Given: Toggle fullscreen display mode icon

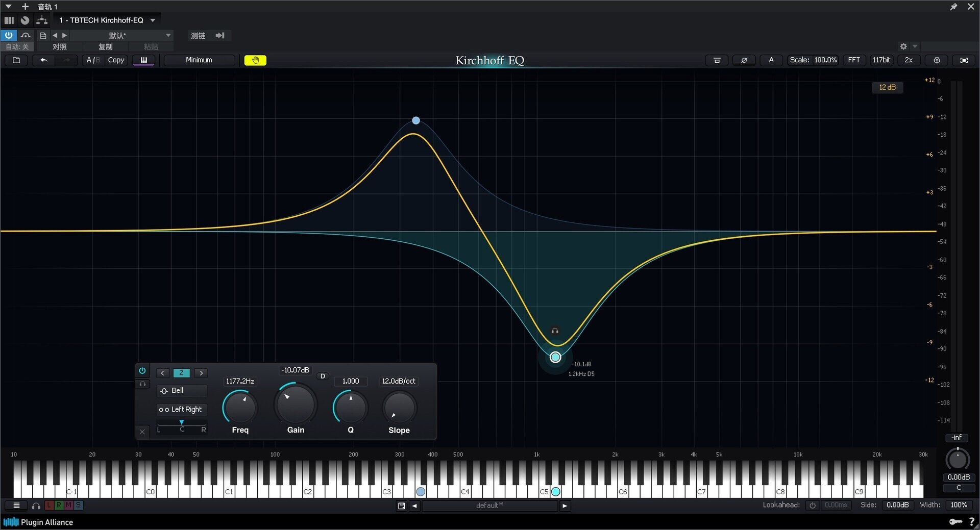Looking at the screenshot, I should tap(964, 60).
